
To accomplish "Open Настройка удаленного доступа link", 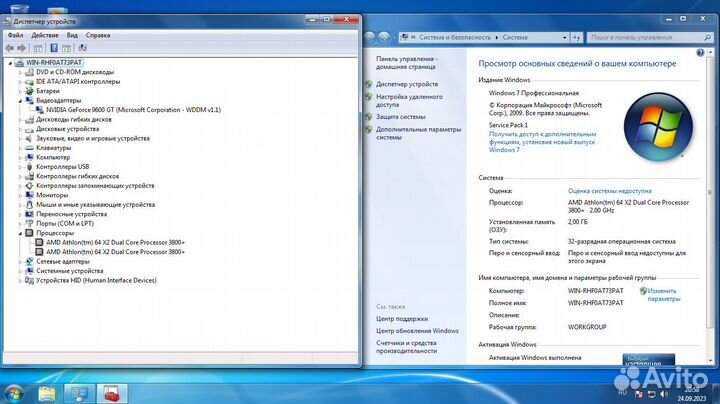I will [x=409, y=101].
